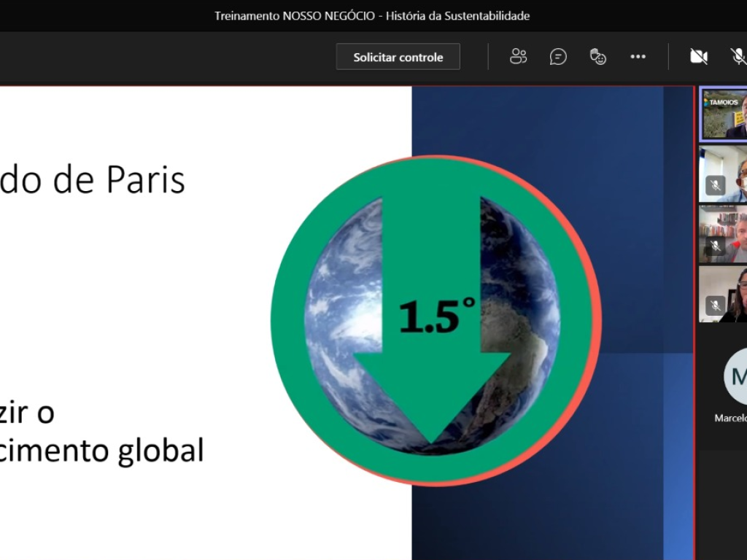Show the participants list
Screen dimensions: 747x560
(x=518, y=57)
